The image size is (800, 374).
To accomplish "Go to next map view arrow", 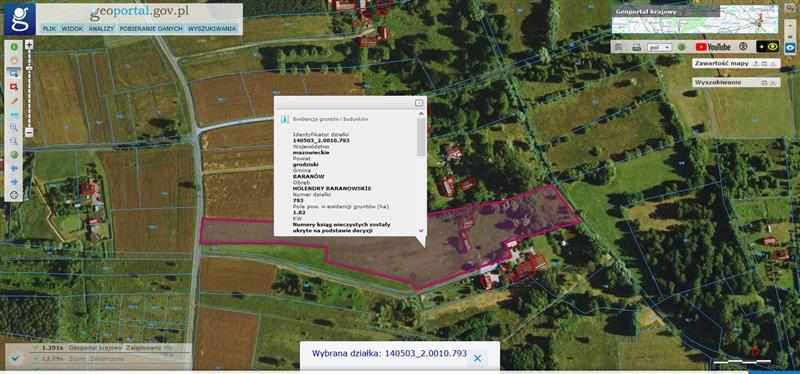I will [14, 181].
